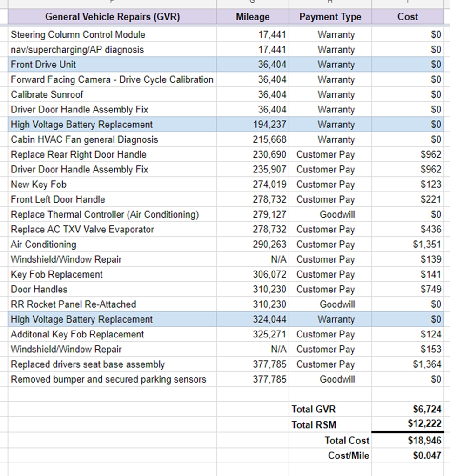Click the "Mileage" header cell
The image size is (450, 476).
tap(253, 16)
